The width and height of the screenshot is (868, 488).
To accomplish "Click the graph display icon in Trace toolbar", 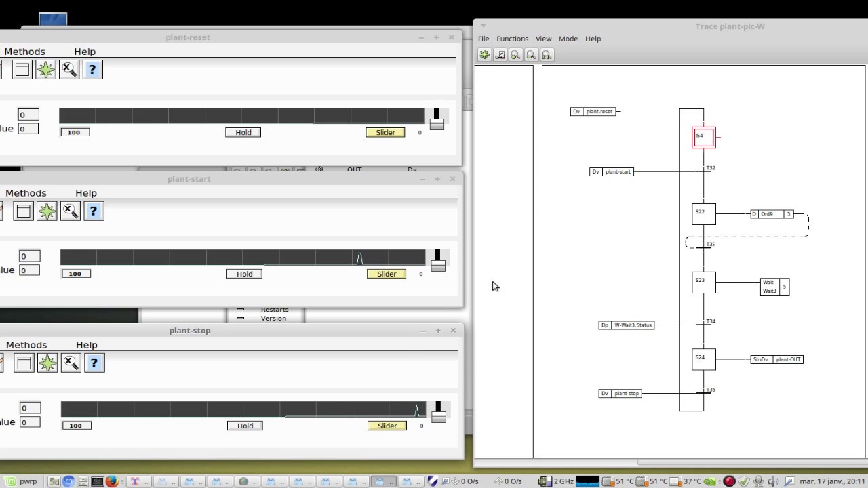I will (500, 55).
